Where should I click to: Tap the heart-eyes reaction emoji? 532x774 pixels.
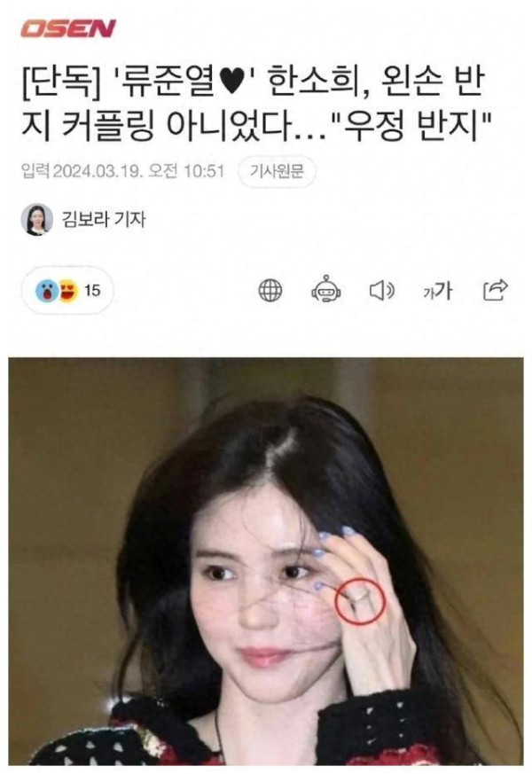tap(68, 290)
